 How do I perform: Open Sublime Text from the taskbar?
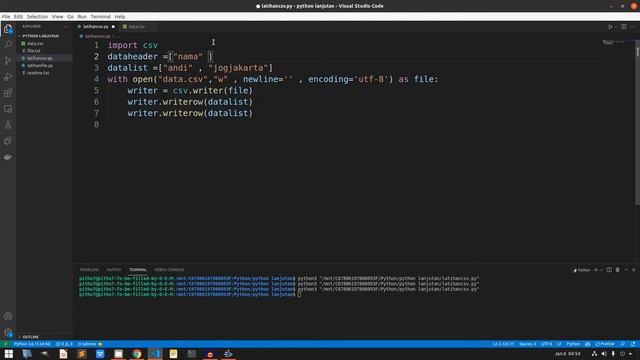(x=82, y=354)
